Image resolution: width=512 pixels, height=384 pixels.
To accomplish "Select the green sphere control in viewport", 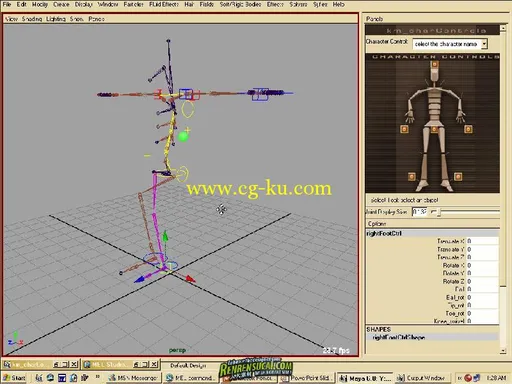I will tap(183, 136).
